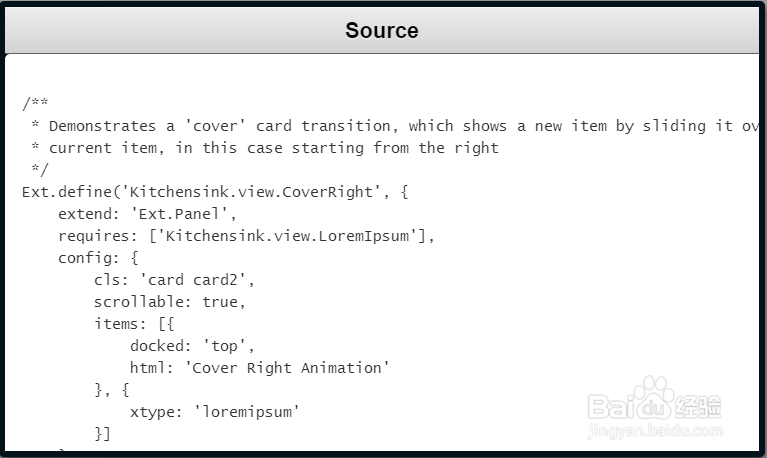
Task: Click the requires LoremIpsum line
Action: click(247, 236)
